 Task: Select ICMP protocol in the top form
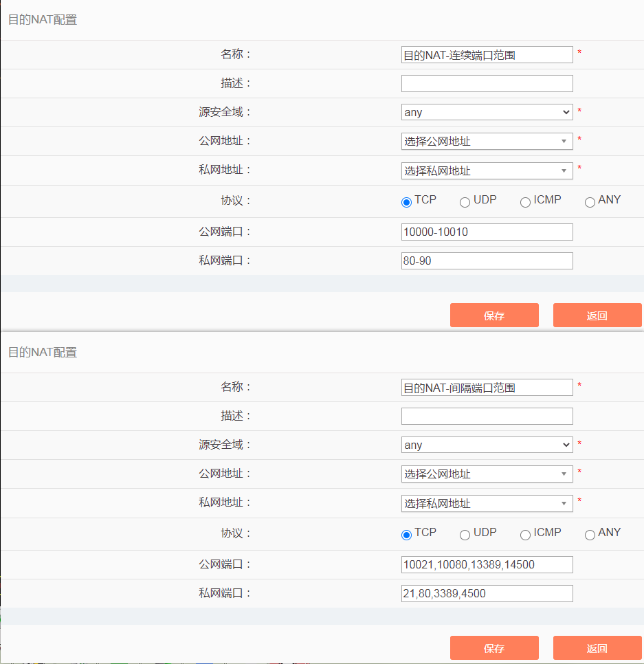point(525,202)
